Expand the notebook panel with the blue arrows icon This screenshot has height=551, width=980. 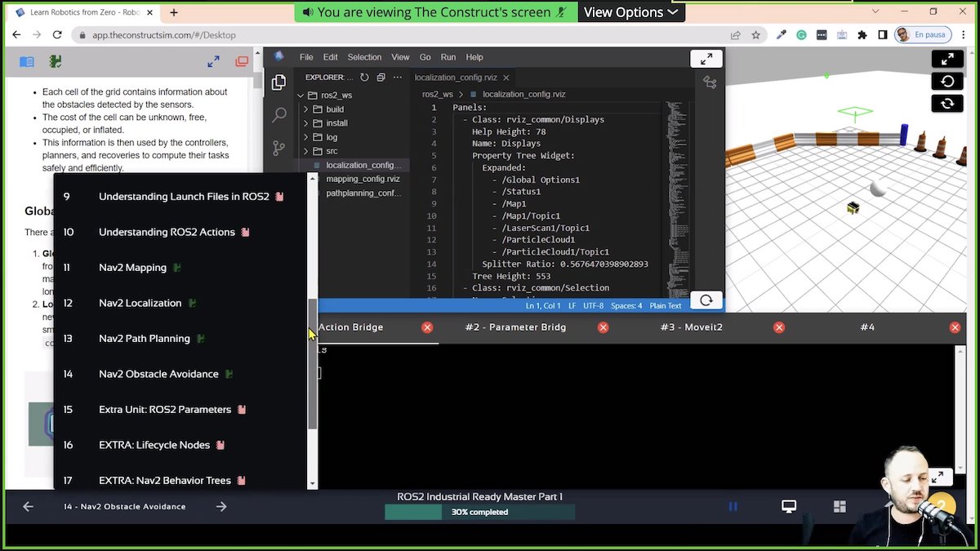213,61
